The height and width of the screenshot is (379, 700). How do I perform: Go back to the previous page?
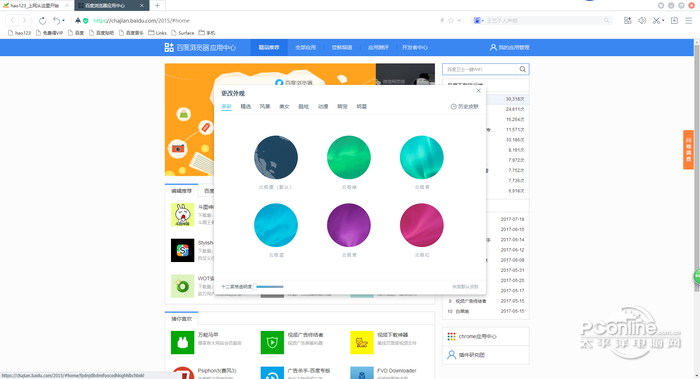tap(12, 21)
